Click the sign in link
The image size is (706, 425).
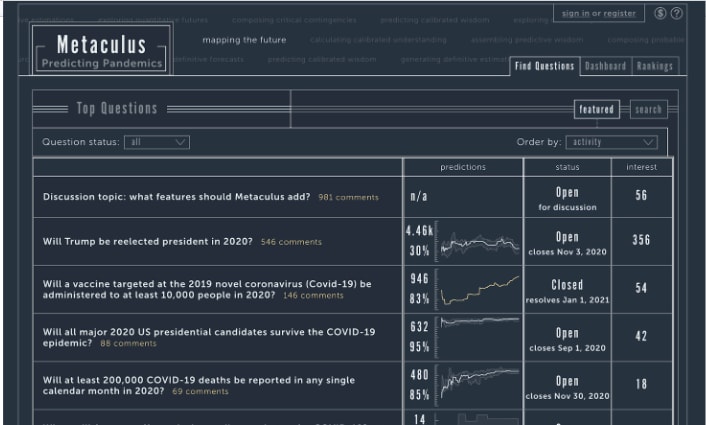pos(575,14)
